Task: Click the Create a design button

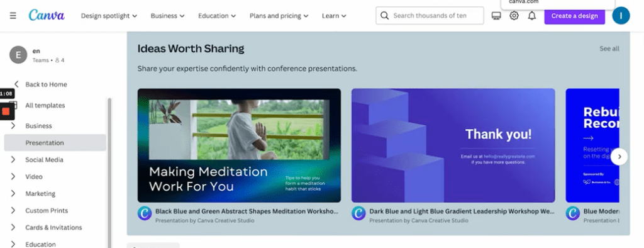Action: pos(575,16)
